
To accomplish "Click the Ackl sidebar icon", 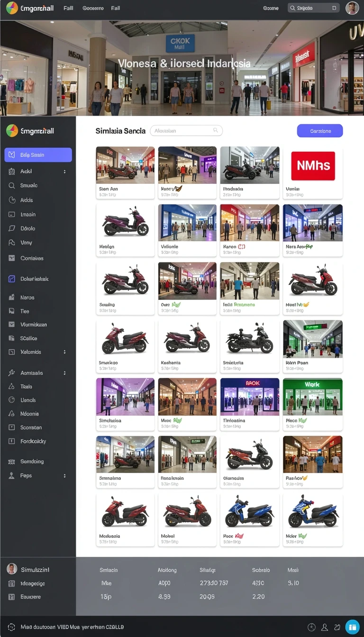I will 12,172.
